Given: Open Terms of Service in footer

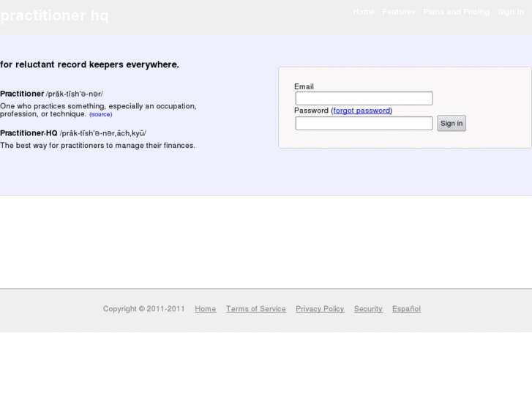Looking at the screenshot, I should (x=256, y=309).
